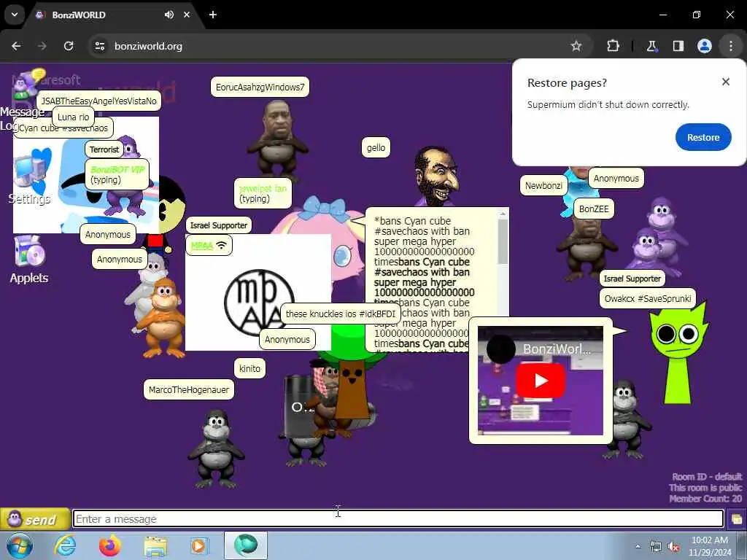
Task: Click the gello name tag
Action: click(376, 147)
